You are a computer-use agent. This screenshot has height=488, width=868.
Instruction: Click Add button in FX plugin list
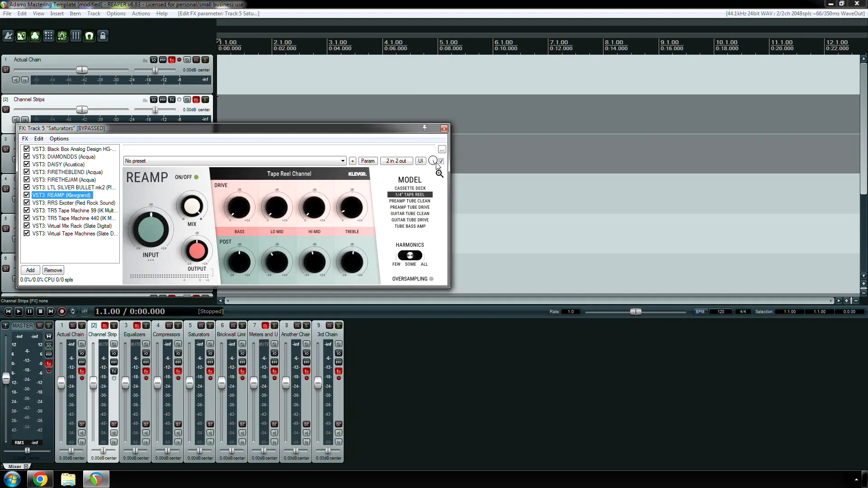click(29, 270)
